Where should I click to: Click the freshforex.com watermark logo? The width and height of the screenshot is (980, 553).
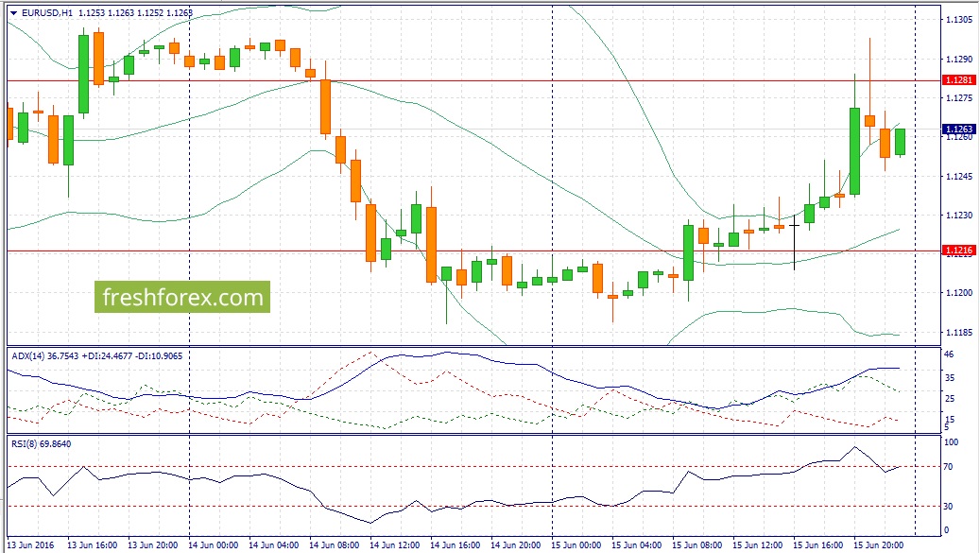[182, 297]
